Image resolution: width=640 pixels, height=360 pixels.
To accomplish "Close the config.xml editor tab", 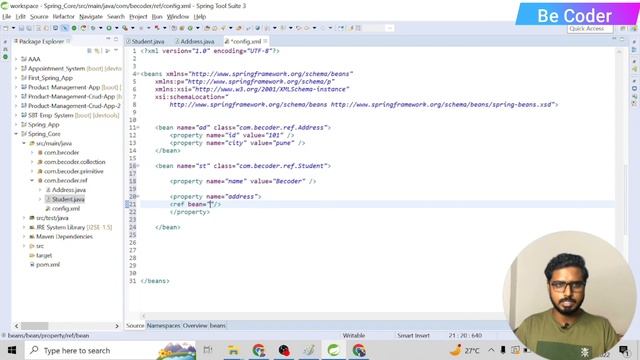I will [x=265, y=41].
